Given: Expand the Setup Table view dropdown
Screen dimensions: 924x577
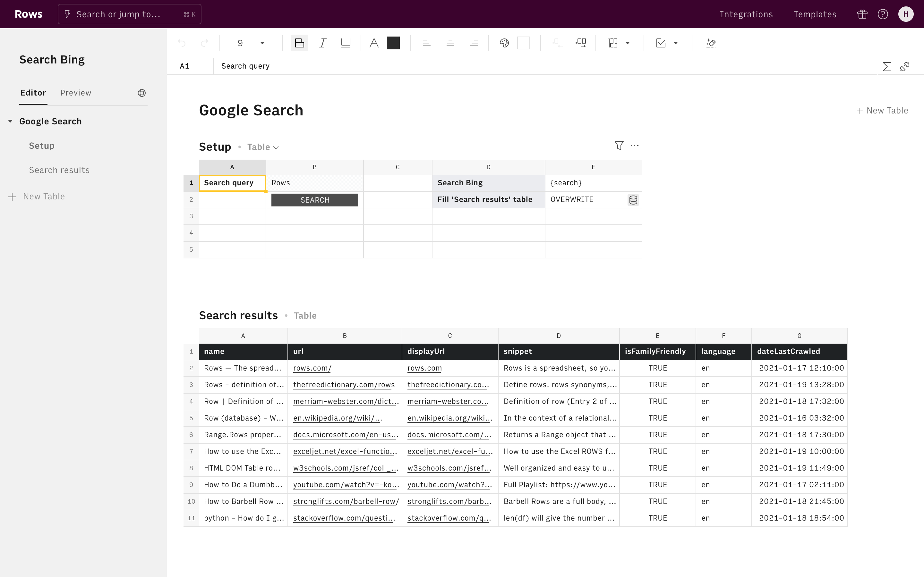Looking at the screenshot, I should click(x=263, y=147).
